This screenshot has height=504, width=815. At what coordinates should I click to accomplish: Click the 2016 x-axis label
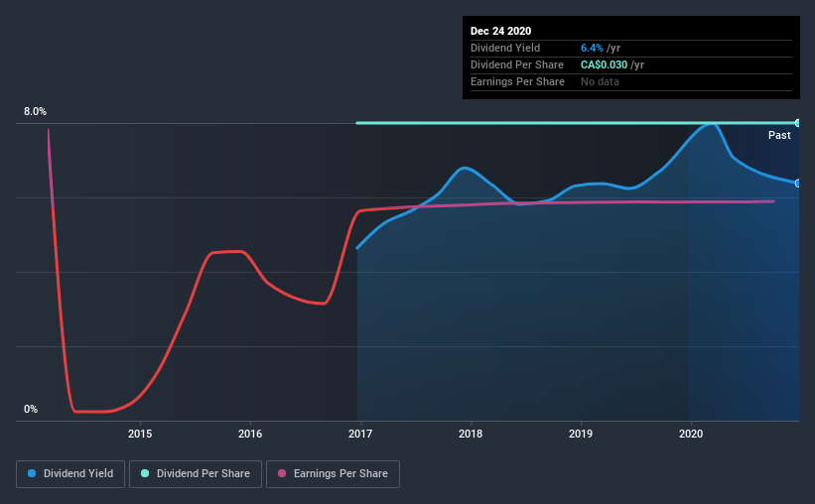click(250, 434)
